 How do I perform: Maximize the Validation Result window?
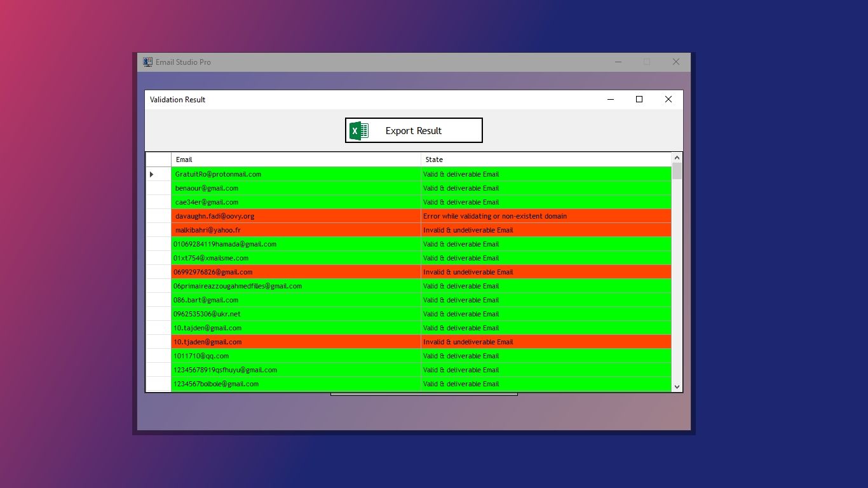coord(639,99)
